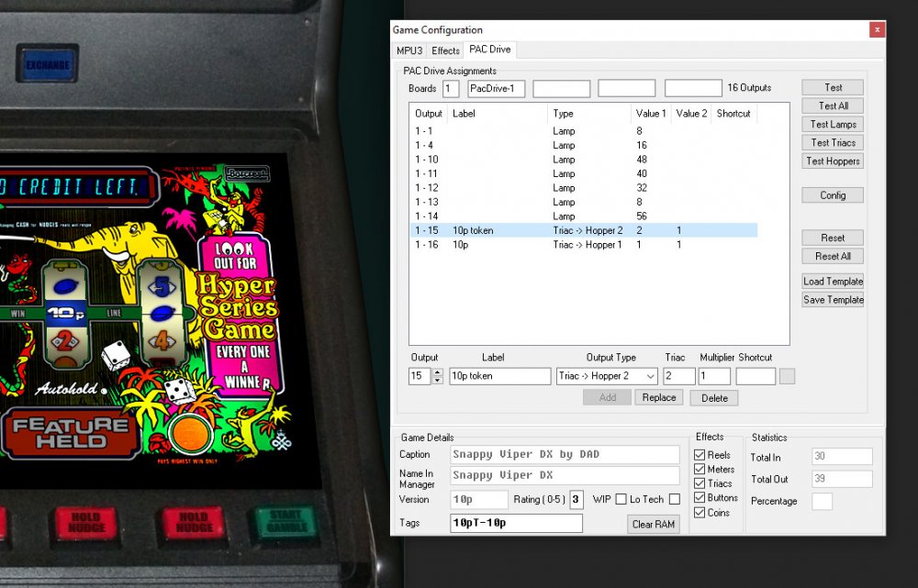The height and width of the screenshot is (588, 918).
Task: Open the Effects tab
Action: click(x=445, y=50)
